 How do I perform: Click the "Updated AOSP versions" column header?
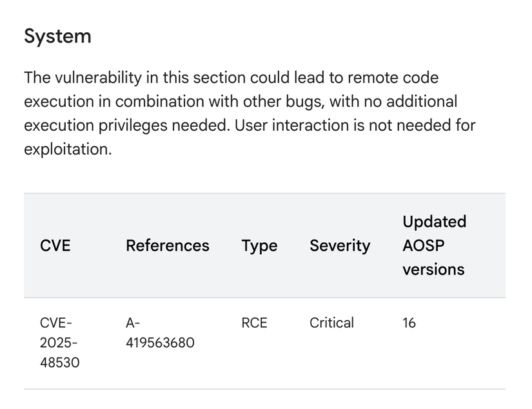click(x=434, y=245)
